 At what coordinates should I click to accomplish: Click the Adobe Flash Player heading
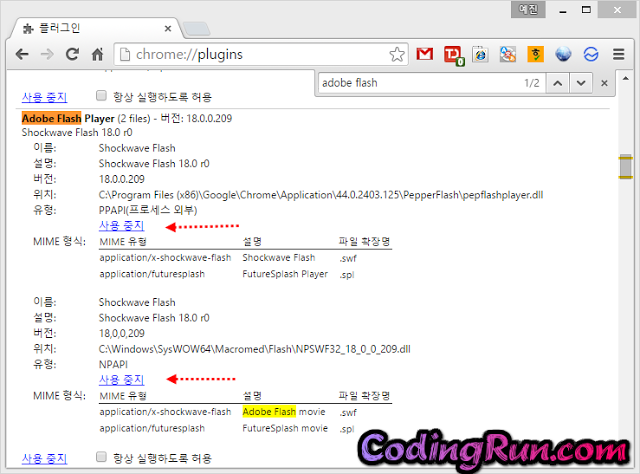coord(68,118)
